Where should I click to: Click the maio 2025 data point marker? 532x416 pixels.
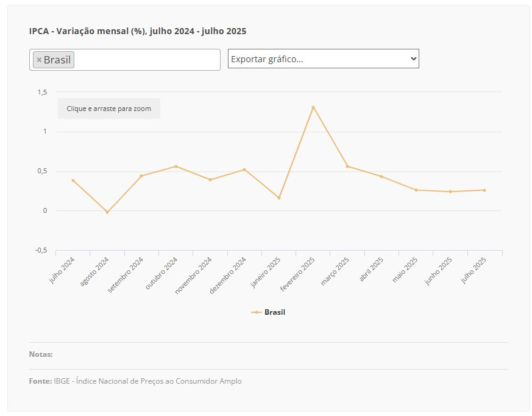(x=416, y=190)
